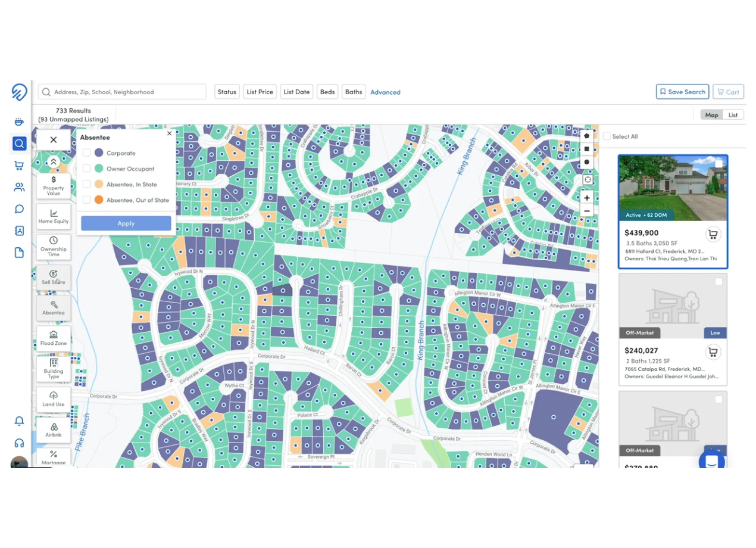Select the Home Equity layer icon
The width and height of the screenshot is (756, 548).
coord(54,216)
